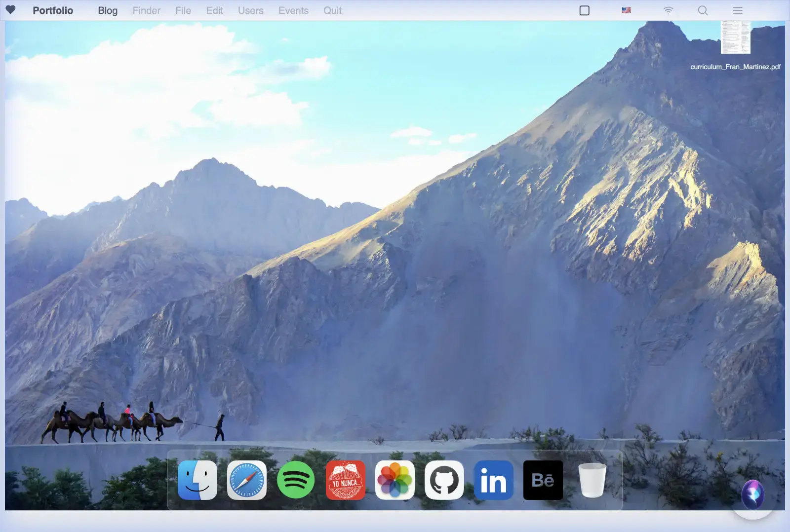Screen dimensions: 790x532
Task: Open the Spotlight search magnifier
Action: [703, 10]
